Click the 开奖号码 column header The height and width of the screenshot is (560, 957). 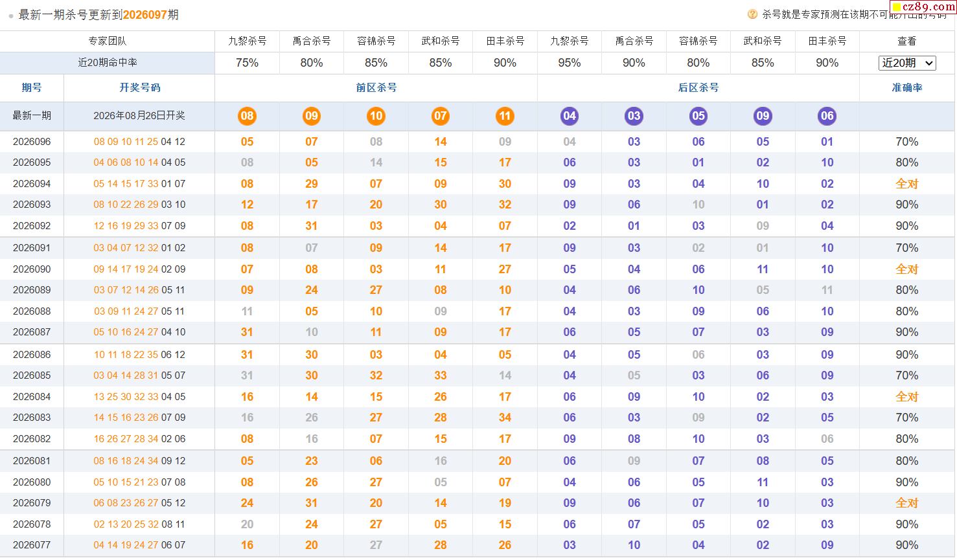pyautogui.click(x=139, y=87)
